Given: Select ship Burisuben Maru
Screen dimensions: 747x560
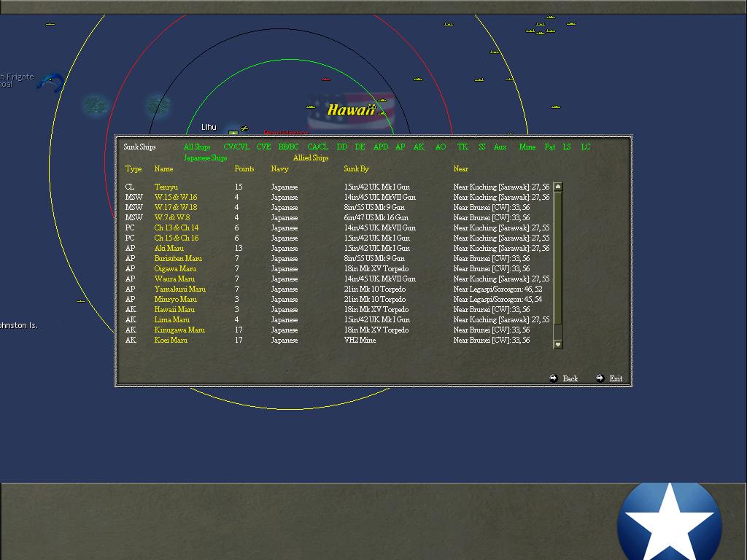Looking at the screenshot, I should (x=178, y=259).
